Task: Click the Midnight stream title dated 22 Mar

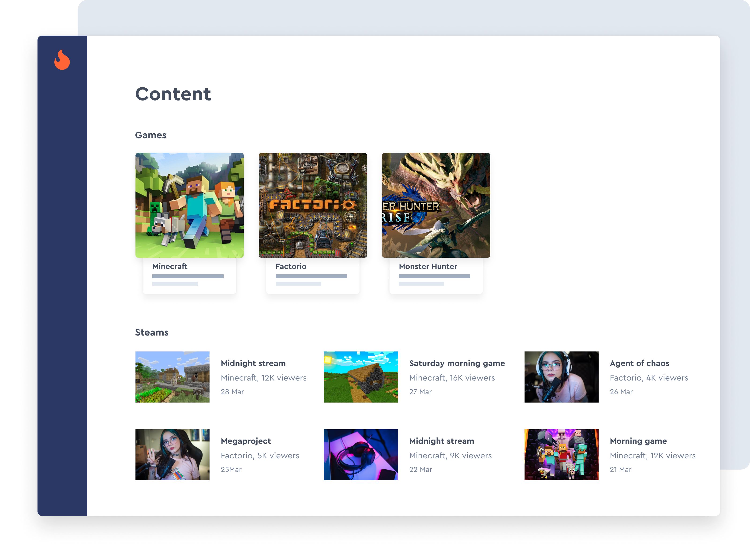Action: pyautogui.click(x=442, y=441)
